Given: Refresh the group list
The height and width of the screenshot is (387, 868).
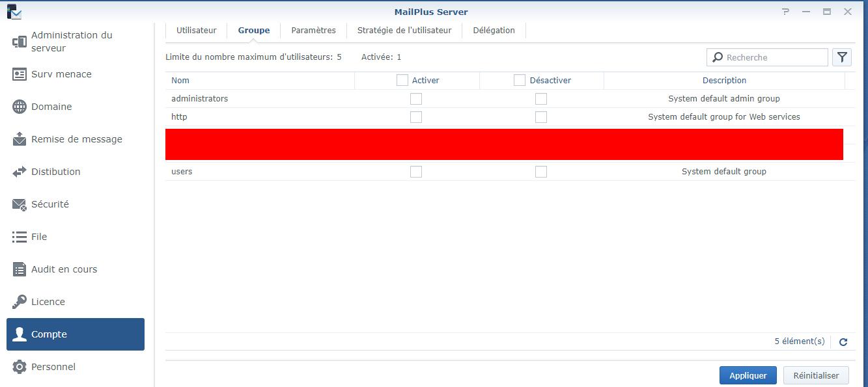Looking at the screenshot, I should click(843, 342).
